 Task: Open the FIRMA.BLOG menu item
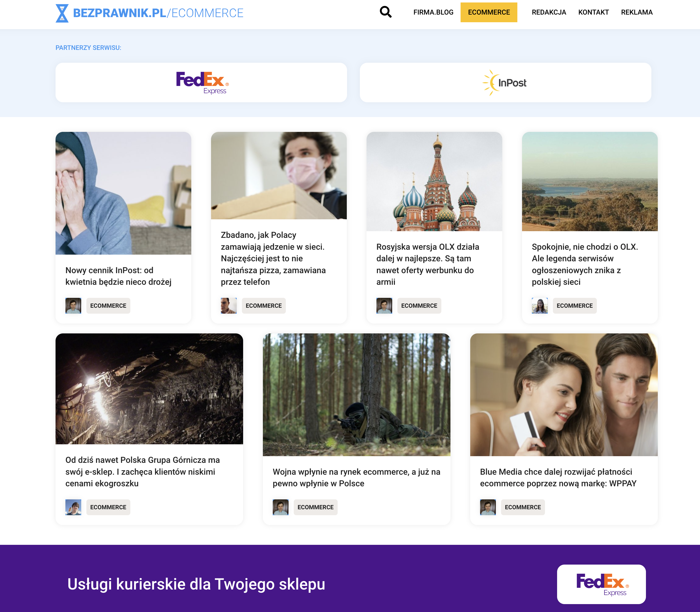click(433, 12)
